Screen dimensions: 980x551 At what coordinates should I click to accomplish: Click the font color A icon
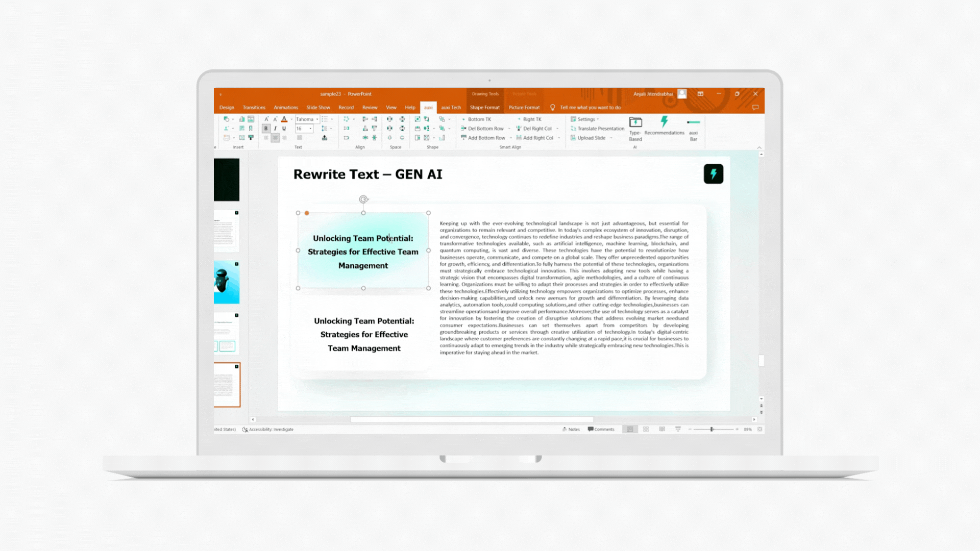pos(284,119)
